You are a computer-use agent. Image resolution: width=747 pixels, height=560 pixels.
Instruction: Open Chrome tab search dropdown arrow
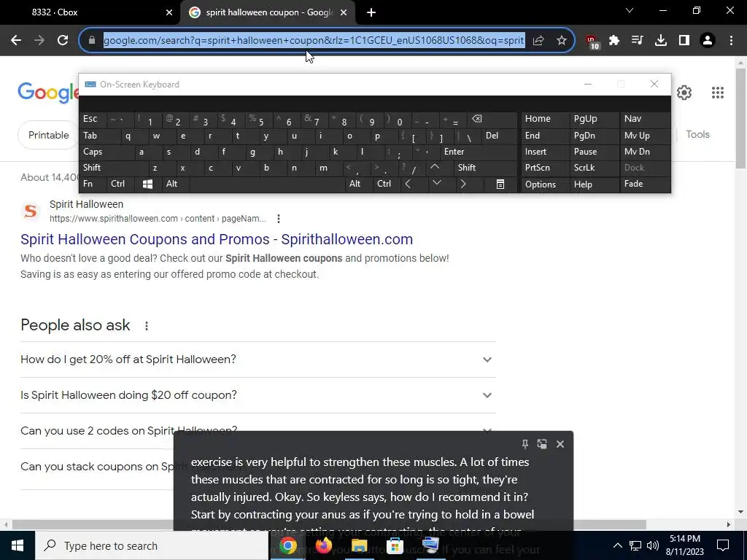(x=630, y=10)
